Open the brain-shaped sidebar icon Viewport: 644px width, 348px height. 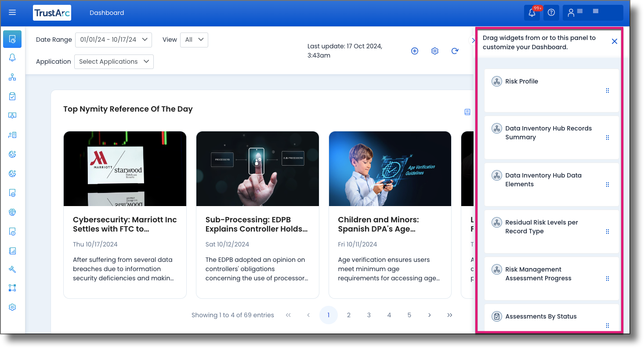click(12, 212)
